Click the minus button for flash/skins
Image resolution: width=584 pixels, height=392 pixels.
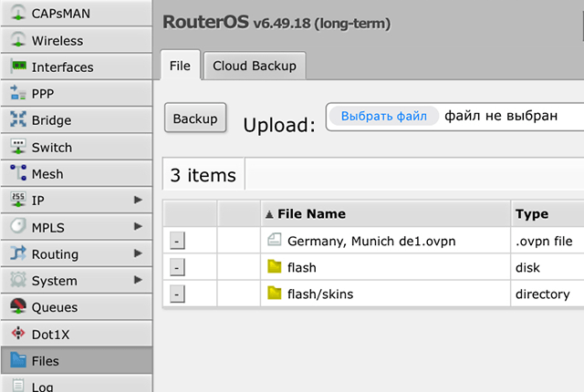coord(177,294)
